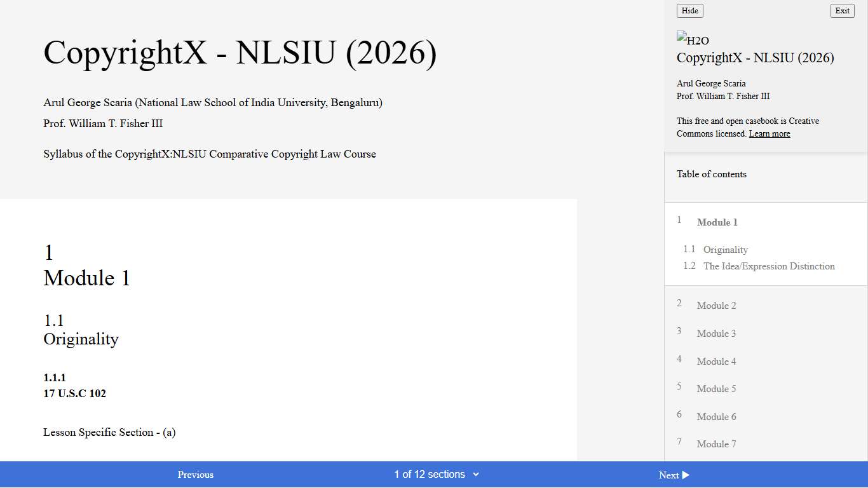The width and height of the screenshot is (868, 488).
Task: Click the Next arrow icon
Action: tap(686, 475)
